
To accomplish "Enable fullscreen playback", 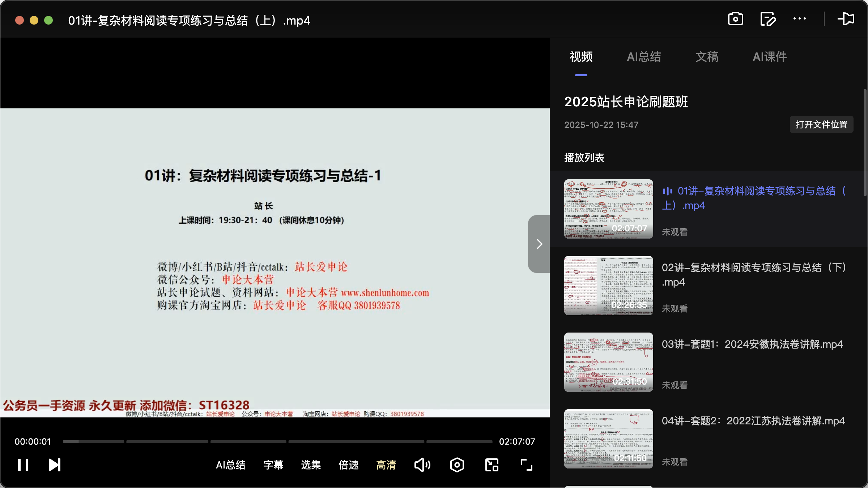I will click(x=526, y=465).
